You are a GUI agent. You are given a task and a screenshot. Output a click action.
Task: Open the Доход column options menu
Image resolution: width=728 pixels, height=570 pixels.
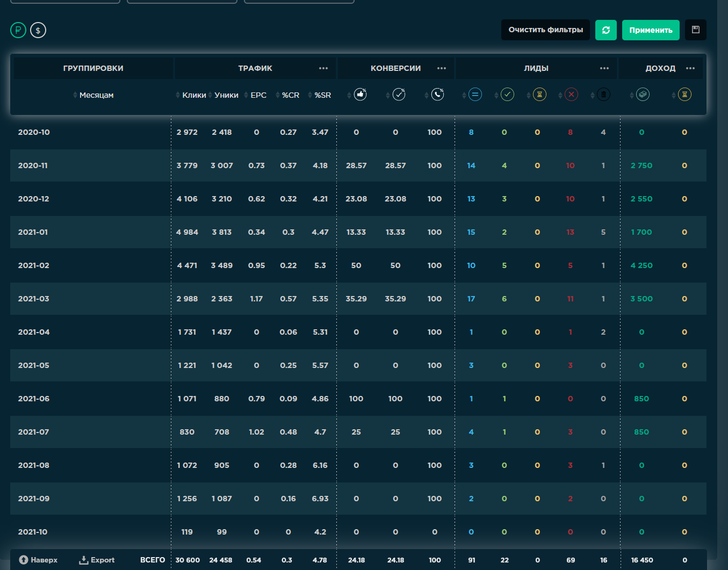tap(690, 68)
